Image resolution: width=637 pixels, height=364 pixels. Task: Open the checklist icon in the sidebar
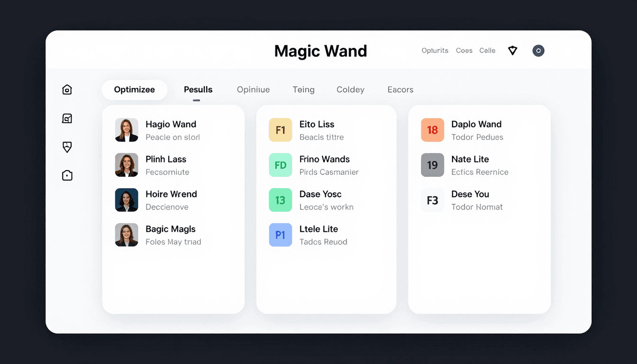coord(67,118)
